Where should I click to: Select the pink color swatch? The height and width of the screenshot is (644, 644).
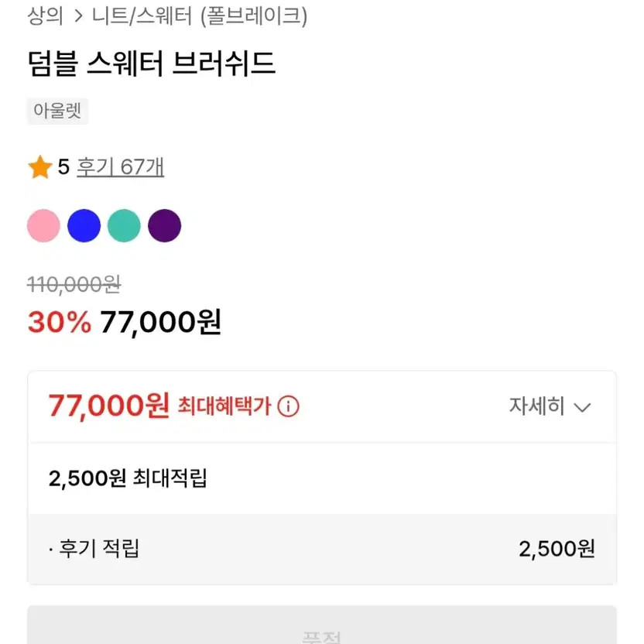coord(43,226)
